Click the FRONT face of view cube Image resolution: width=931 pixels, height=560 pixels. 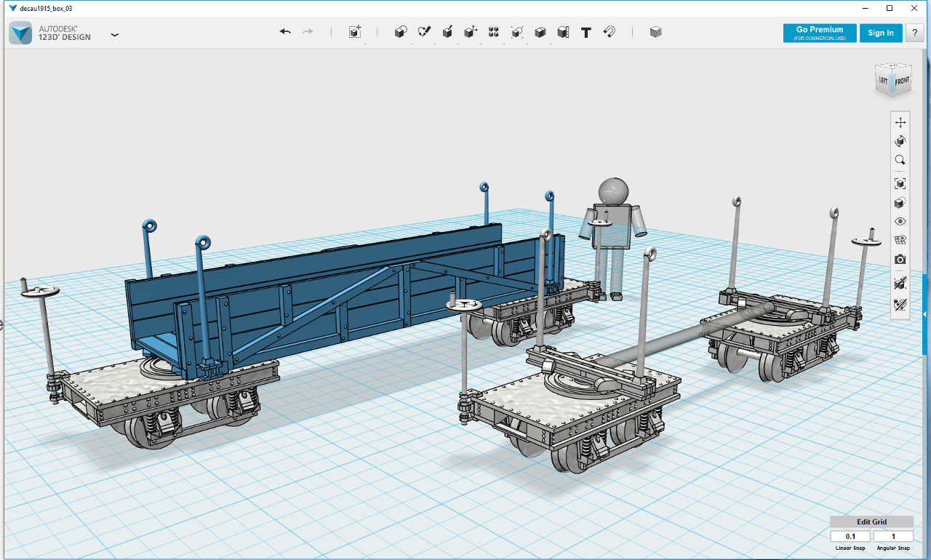[x=902, y=81]
